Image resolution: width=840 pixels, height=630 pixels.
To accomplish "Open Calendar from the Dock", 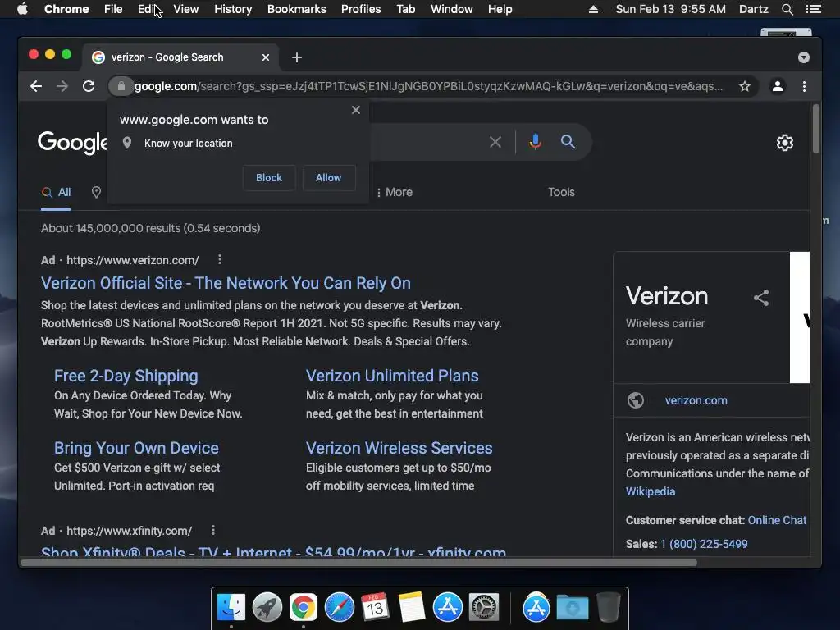I will click(x=375, y=608).
